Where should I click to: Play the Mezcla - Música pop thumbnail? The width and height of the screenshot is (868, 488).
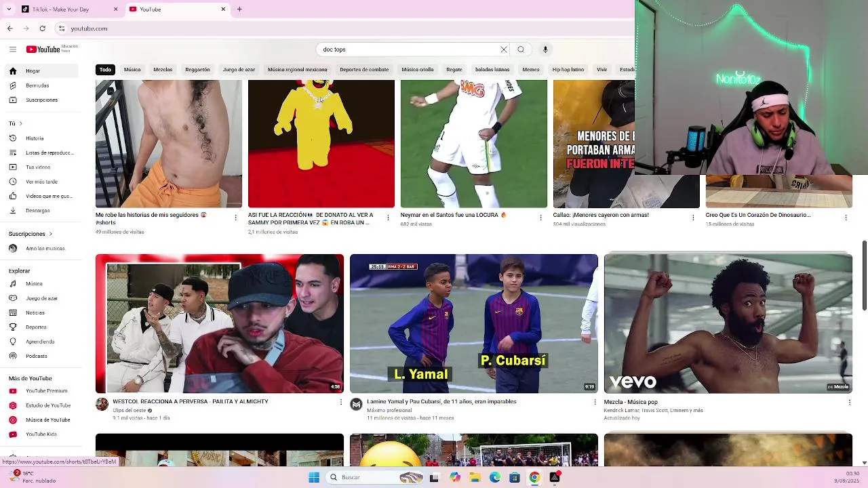tap(728, 323)
